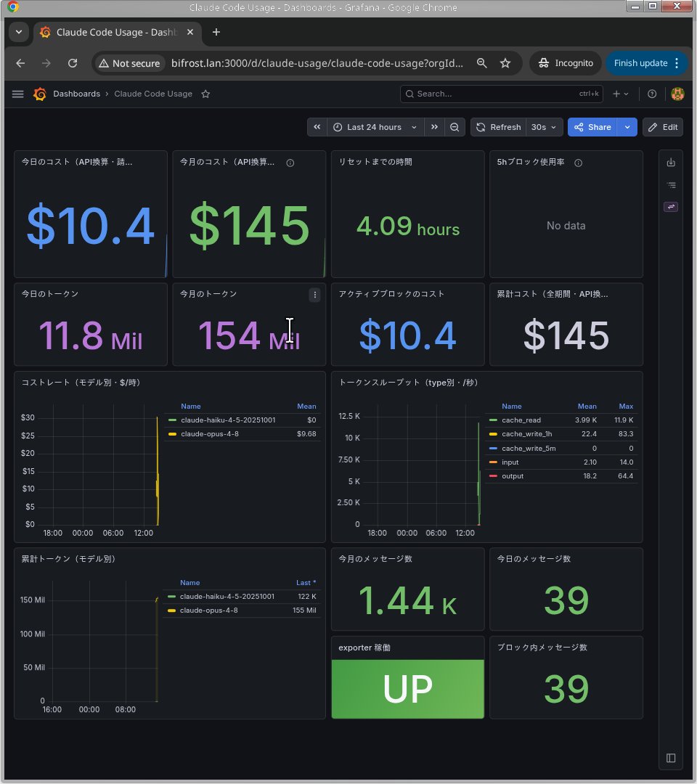The image size is (697, 784).
Task: Click the 4.09 hours value
Action: tap(408, 226)
